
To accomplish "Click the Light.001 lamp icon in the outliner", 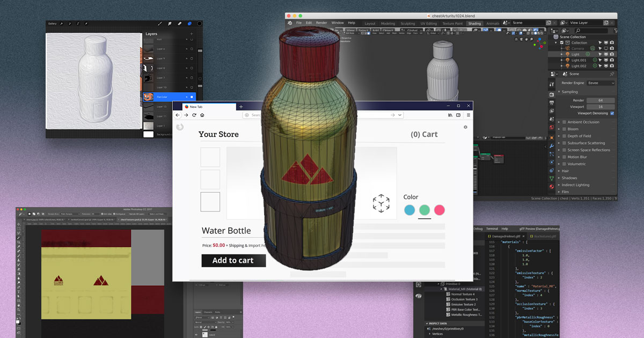I will 567,60.
